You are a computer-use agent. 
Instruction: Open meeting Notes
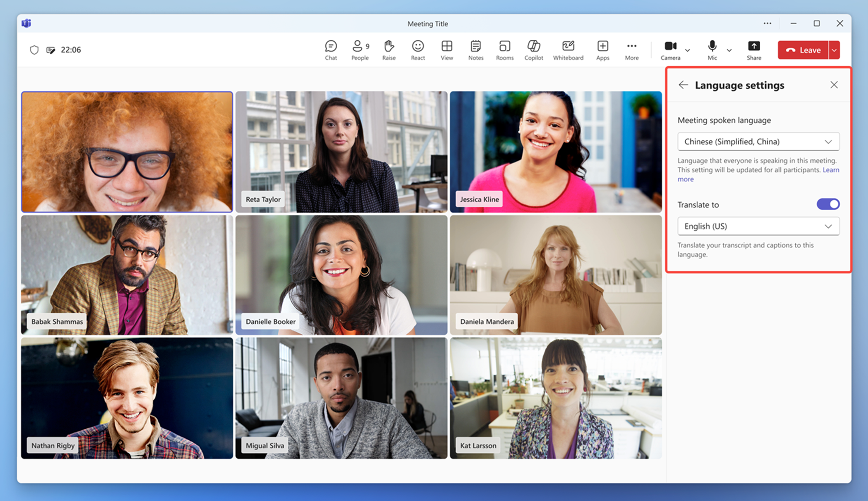point(476,50)
